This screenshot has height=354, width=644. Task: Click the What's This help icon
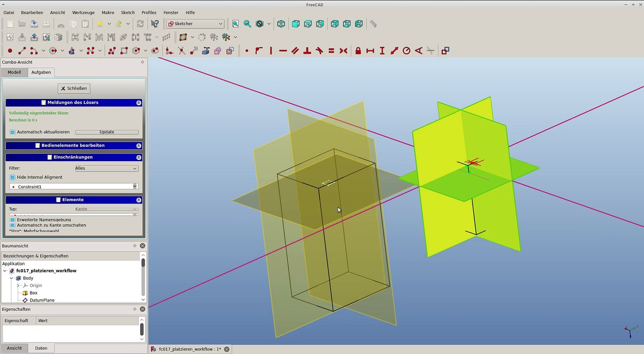tap(155, 24)
